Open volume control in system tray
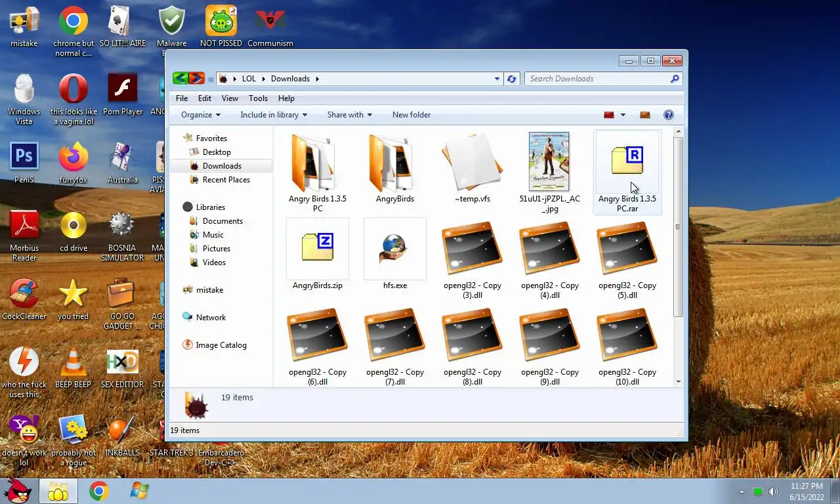The height and width of the screenshot is (504, 840). pyautogui.click(x=774, y=492)
